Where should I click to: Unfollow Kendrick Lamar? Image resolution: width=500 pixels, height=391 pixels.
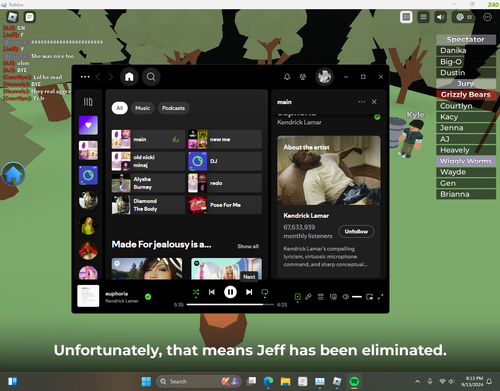(x=356, y=231)
